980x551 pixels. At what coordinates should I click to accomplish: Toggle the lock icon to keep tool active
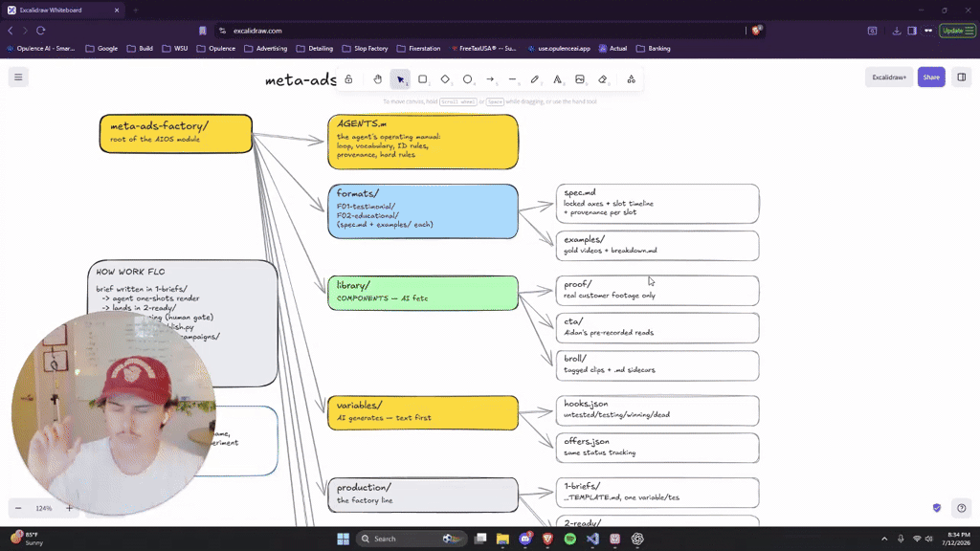point(348,79)
